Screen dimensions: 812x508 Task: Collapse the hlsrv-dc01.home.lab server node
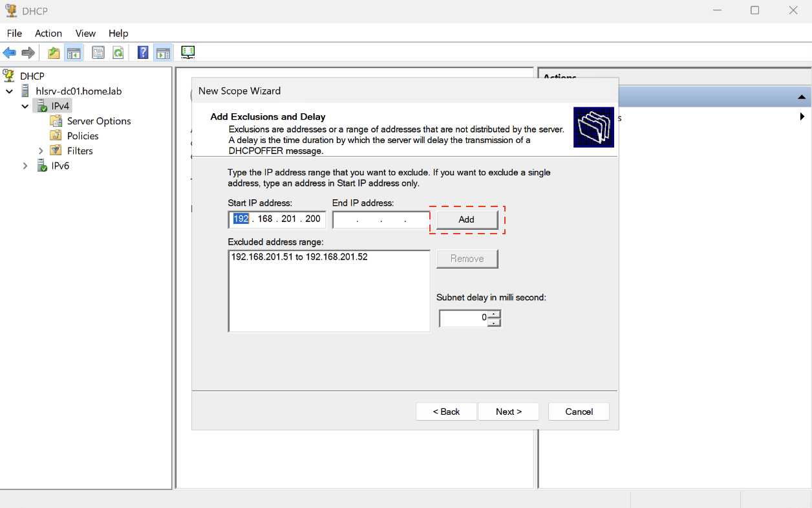coord(10,91)
